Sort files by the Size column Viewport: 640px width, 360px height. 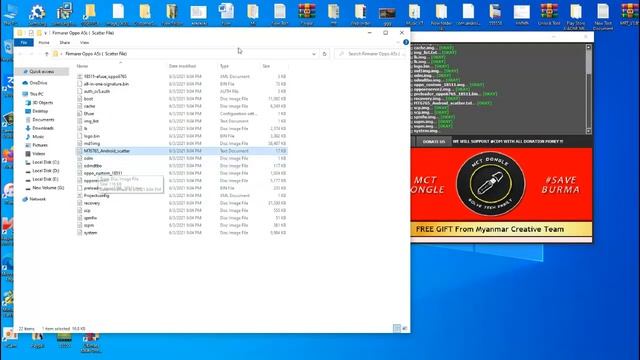click(x=266, y=66)
